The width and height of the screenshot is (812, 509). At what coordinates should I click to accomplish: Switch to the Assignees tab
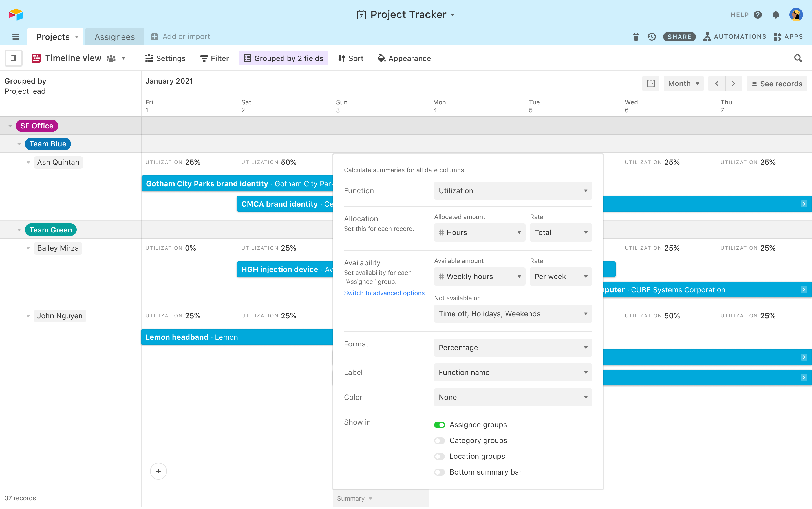[115, 36]
